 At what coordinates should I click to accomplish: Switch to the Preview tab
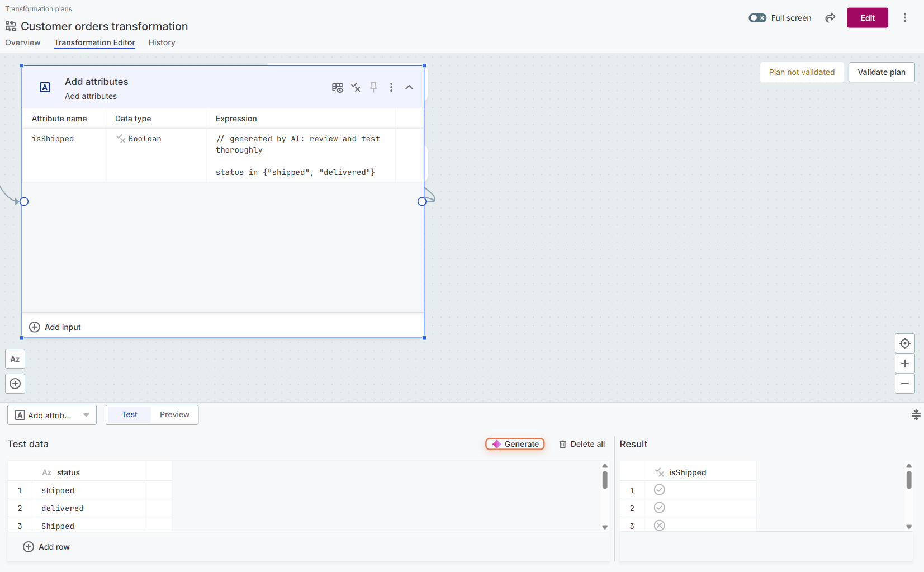(x=174, y=414)
